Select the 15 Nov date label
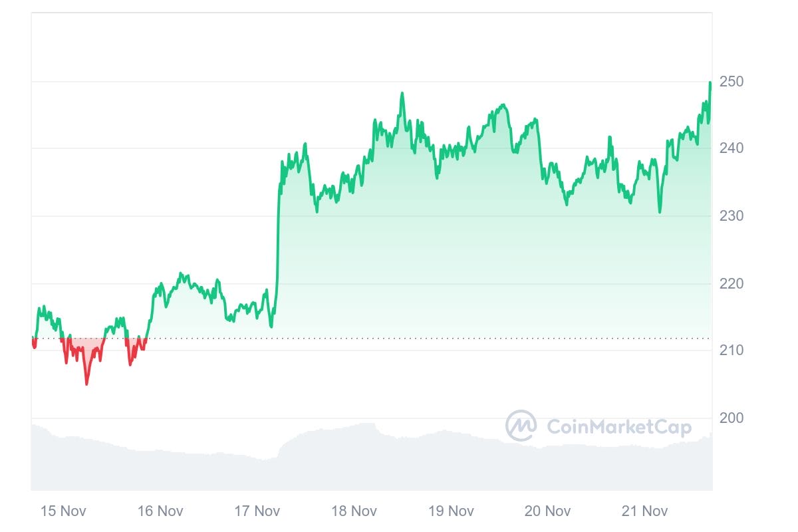Viewport: 798px width, 532px height. [x=63, y=511]
